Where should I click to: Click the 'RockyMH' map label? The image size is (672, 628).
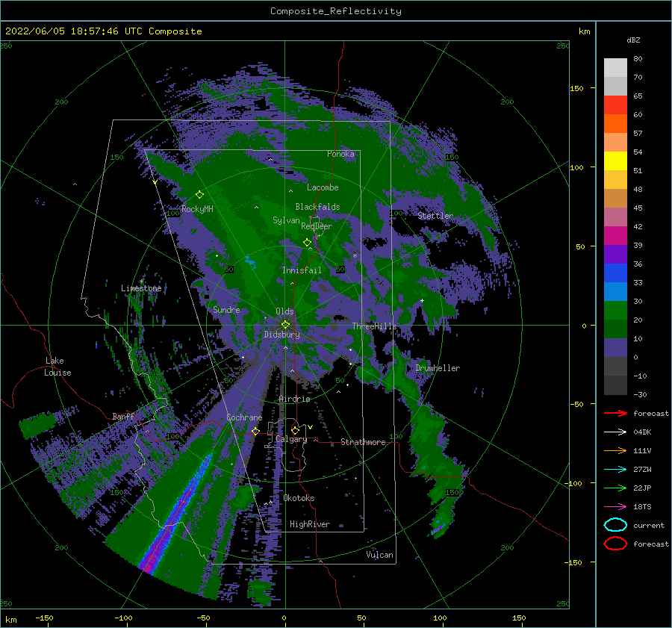coord(197,209)
